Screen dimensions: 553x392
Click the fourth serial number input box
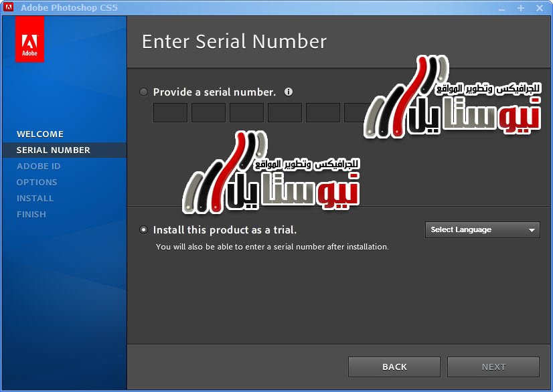[285, 113]
